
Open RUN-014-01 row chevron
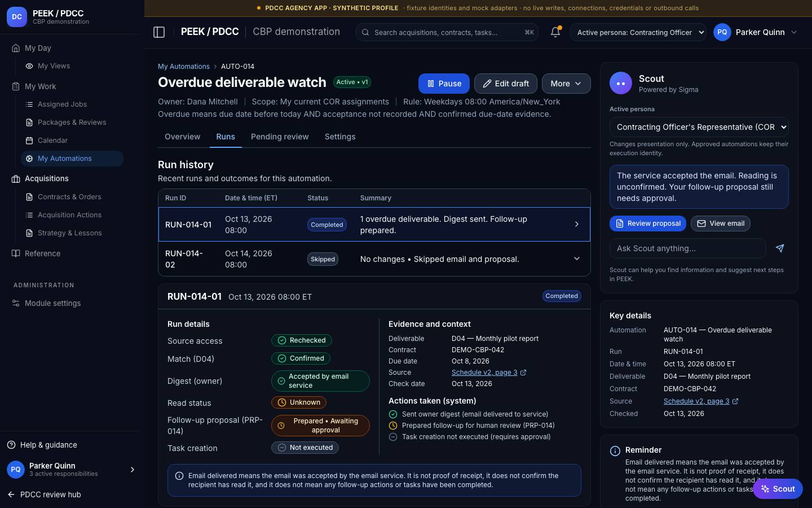click(x=577, y=224)
